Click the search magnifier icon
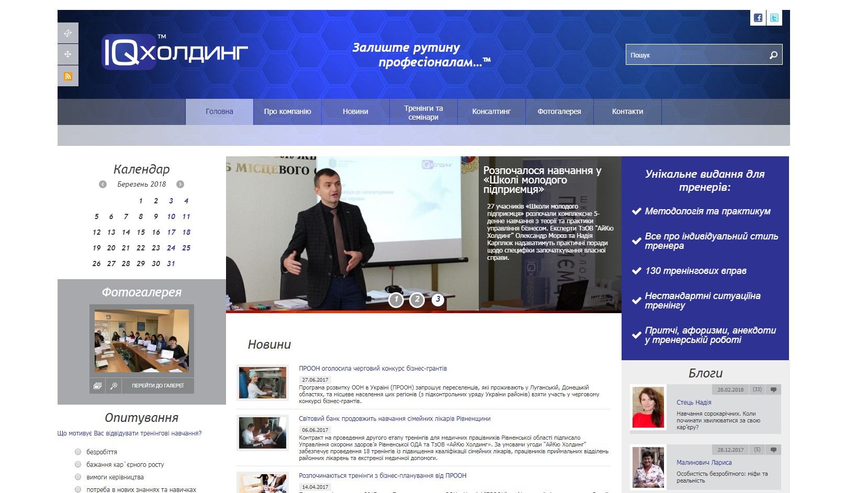The width and height of the screenshot is (868, 493). pos(773,55)
